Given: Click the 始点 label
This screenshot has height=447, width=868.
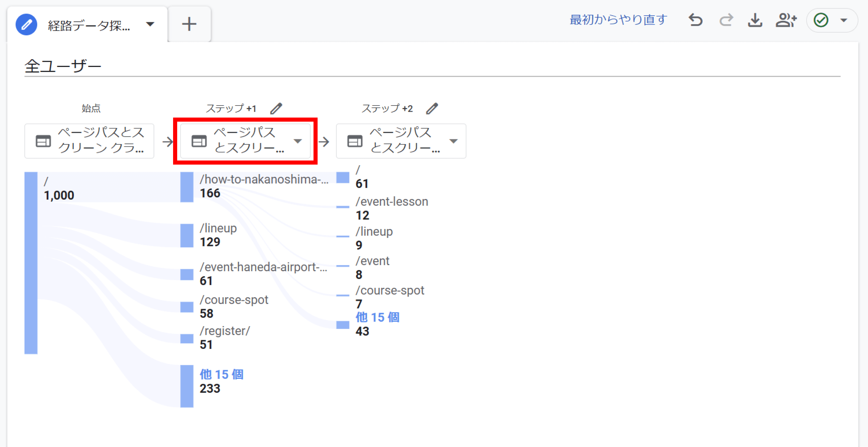Looking at the screenshot, I should point(91,108).
